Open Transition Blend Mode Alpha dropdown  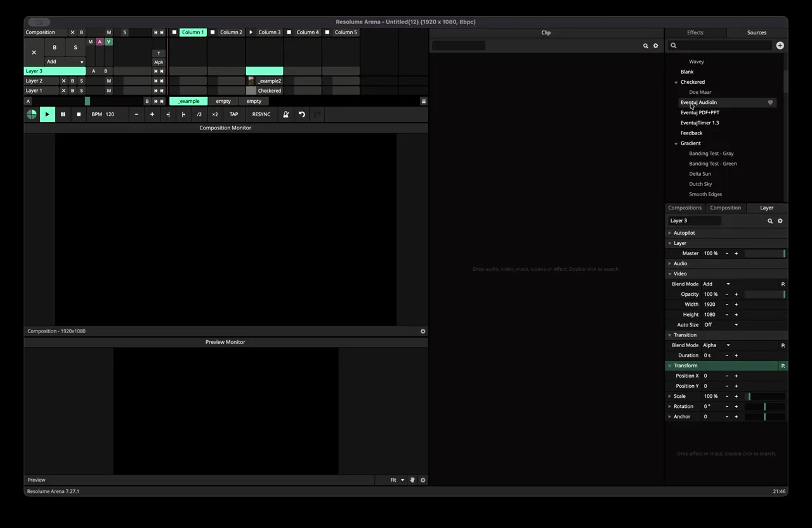(717, 345)
